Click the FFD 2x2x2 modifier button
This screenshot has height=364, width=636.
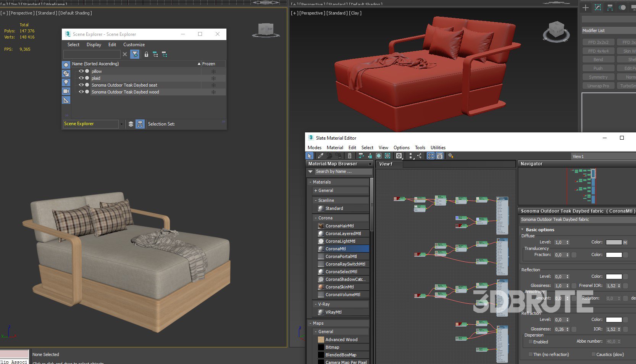click(598, 42)
